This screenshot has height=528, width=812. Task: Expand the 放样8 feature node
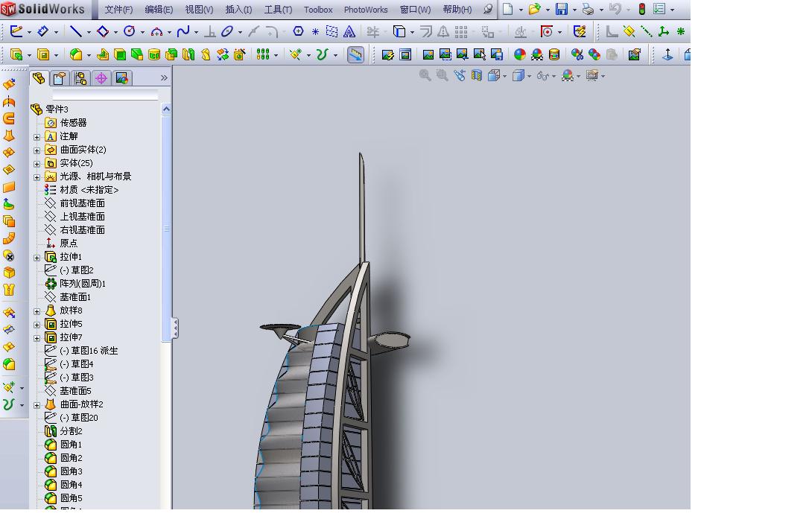point(37,311)
